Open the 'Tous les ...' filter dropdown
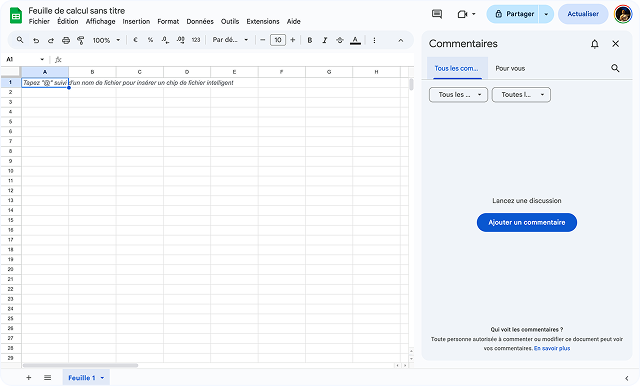This screenshot has height=386, width=640. point(458,95)
